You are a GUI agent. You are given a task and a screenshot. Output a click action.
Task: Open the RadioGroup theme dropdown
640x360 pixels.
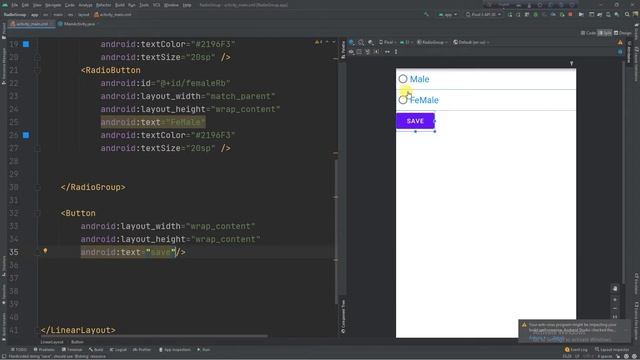pos(432,42)
